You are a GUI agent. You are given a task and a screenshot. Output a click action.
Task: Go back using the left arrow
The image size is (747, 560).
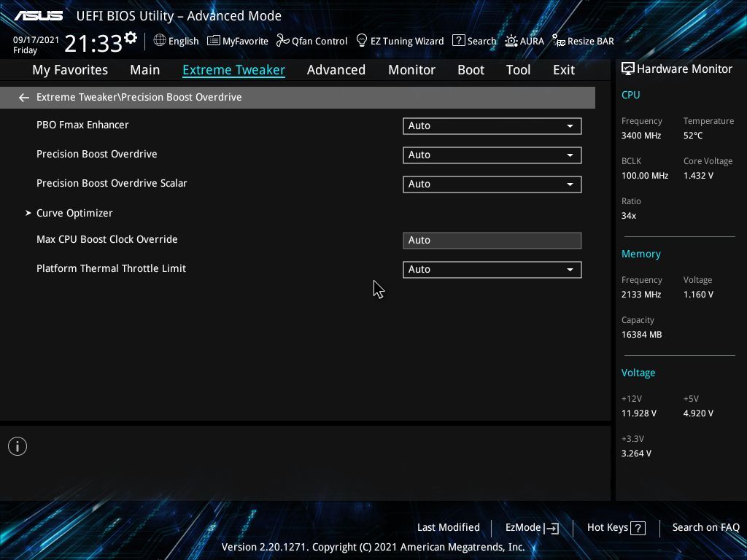24,98
